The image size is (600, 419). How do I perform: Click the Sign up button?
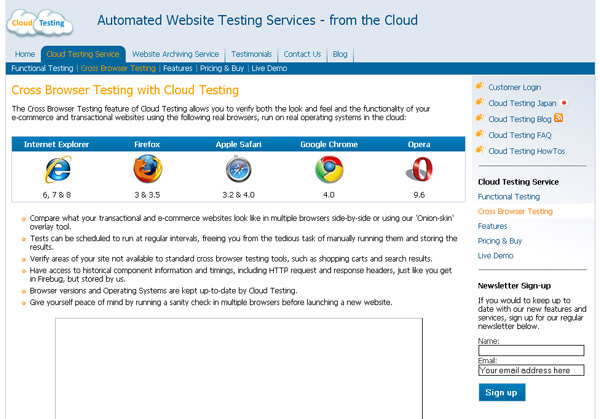(x=502, y=393)
